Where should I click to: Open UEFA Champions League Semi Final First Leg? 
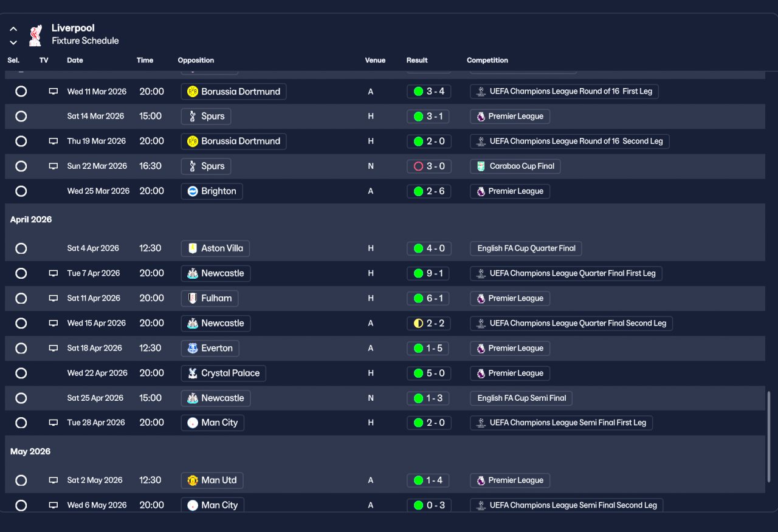(x=562, y=423)
